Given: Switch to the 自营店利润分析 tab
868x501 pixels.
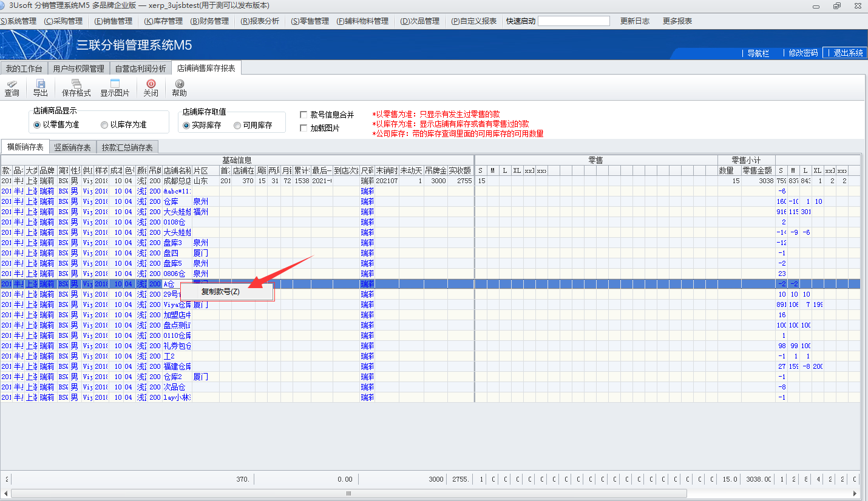Looking at the screenshot, I should point(140,69).
